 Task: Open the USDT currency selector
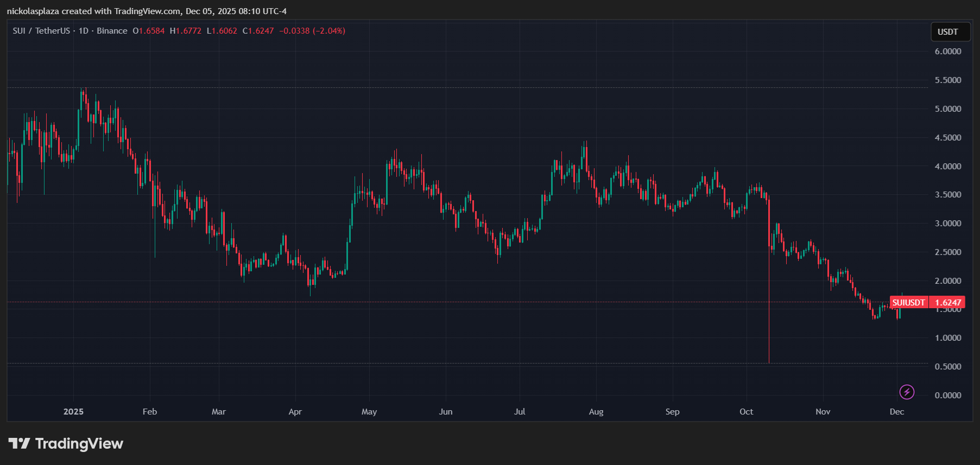(x=948, y=32)
